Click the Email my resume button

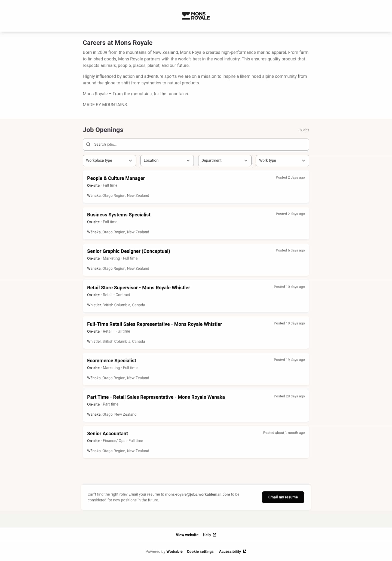tap(283, 497)
